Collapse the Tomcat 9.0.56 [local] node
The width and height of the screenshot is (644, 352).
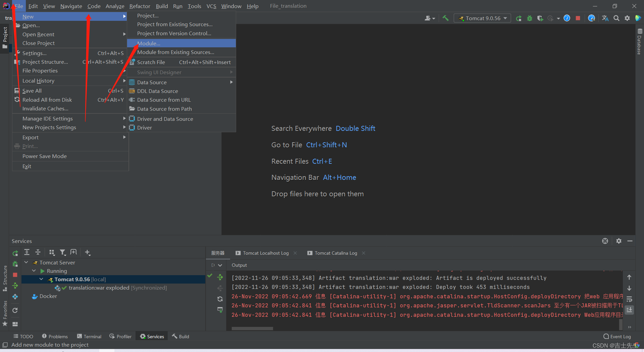click(41, 279)
